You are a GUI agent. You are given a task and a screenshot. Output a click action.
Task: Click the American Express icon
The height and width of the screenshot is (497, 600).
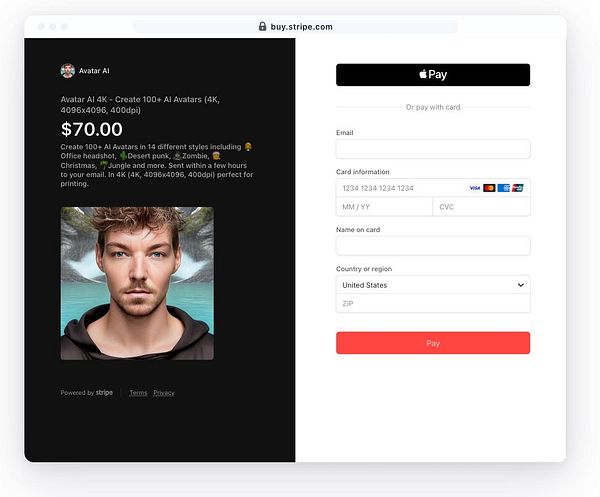(x=504, y=188)
